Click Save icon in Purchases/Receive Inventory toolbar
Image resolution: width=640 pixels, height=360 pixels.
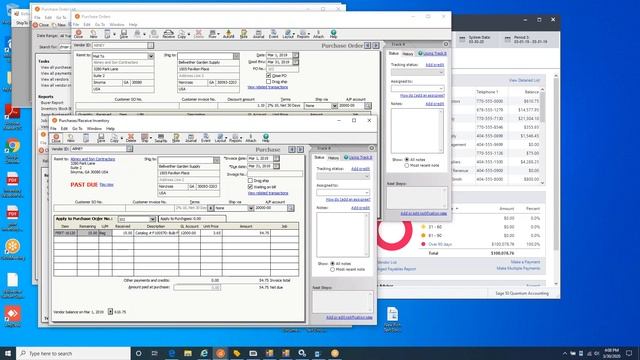click(x=101, y=138)
